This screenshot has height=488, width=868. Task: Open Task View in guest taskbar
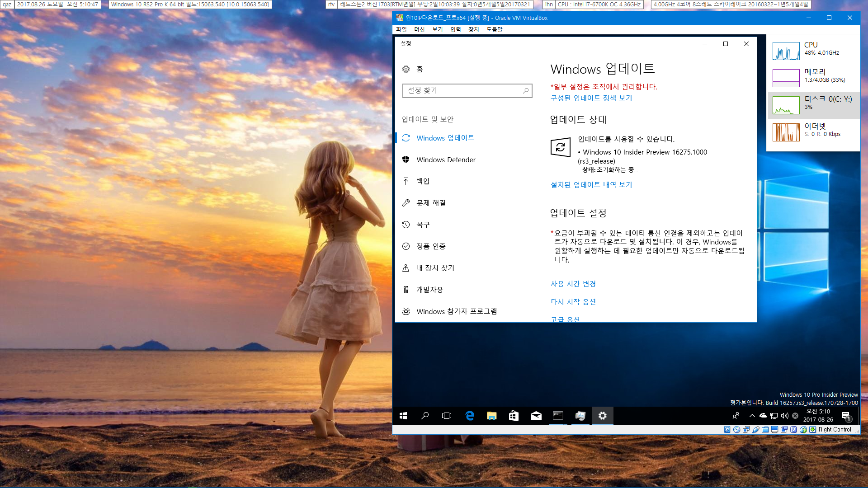tap(447, 416)
